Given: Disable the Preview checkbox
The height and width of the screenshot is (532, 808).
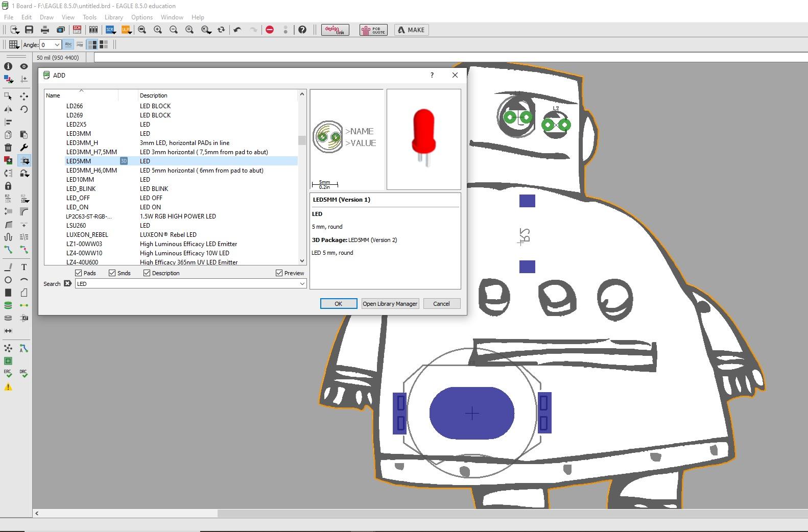Looking at the screenshot, I should (279, 273).
